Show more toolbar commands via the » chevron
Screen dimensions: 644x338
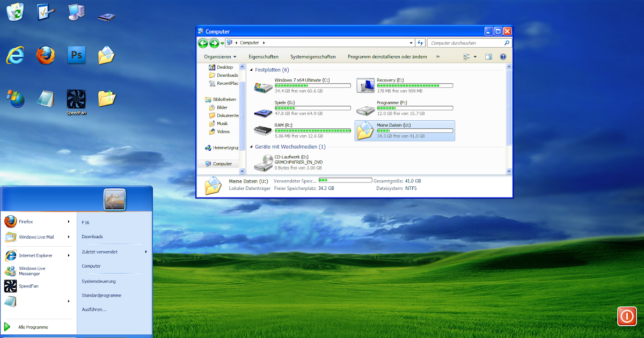click(x=438, y=56)
